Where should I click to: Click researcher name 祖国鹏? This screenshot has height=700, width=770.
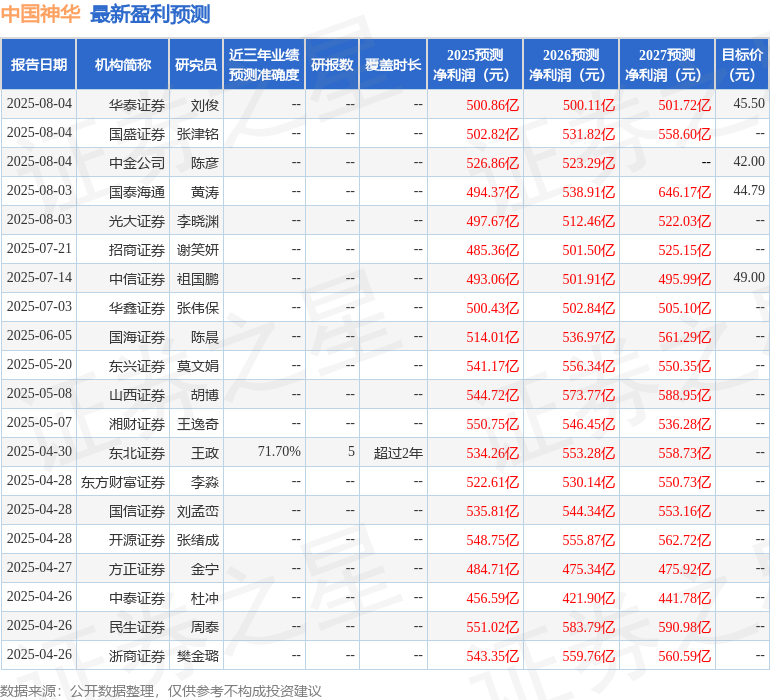tap(198, 279)
